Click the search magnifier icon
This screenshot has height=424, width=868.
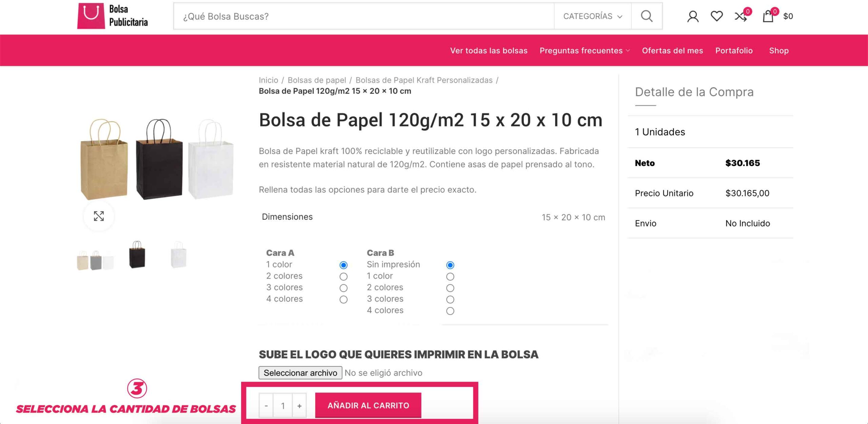click(x=647, y=16)
